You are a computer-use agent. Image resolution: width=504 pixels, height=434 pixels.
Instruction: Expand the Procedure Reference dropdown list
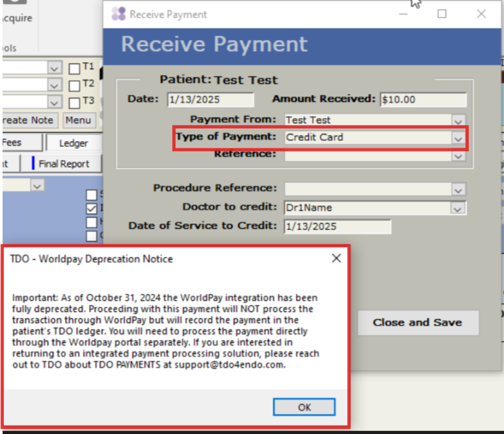[x=458, y=189]
